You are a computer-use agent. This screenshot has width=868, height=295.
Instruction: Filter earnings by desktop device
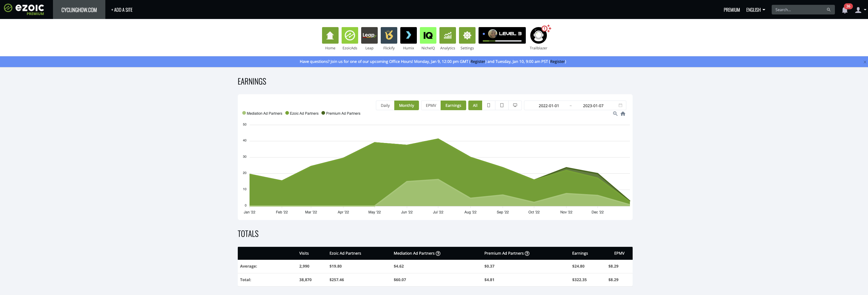515,105
